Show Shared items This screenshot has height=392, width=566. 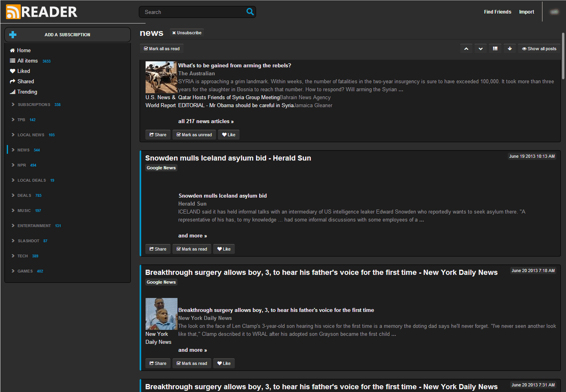tap(22, 81)
